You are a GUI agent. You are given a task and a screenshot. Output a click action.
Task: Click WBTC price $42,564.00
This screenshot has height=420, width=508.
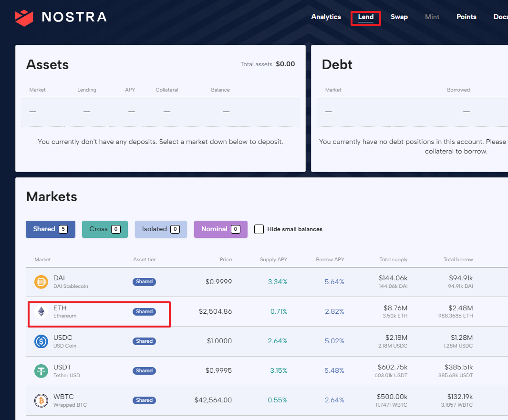(x=213, y=400)
